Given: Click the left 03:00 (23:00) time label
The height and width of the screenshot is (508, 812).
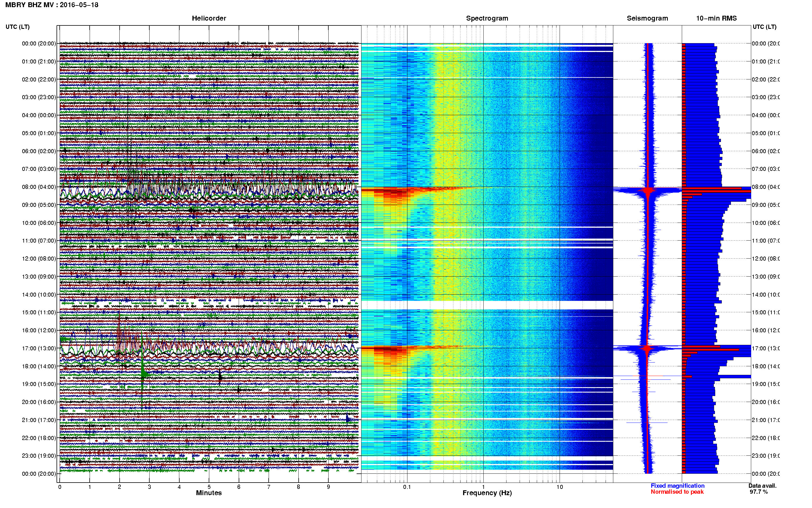Looking at the screenshot, I should tap(39, 97).
